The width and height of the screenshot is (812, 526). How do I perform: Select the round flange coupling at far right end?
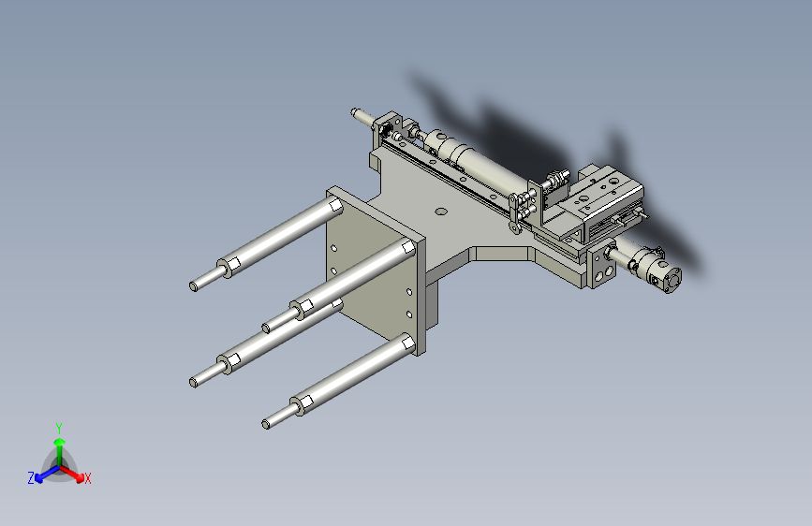tap(672, 280)
